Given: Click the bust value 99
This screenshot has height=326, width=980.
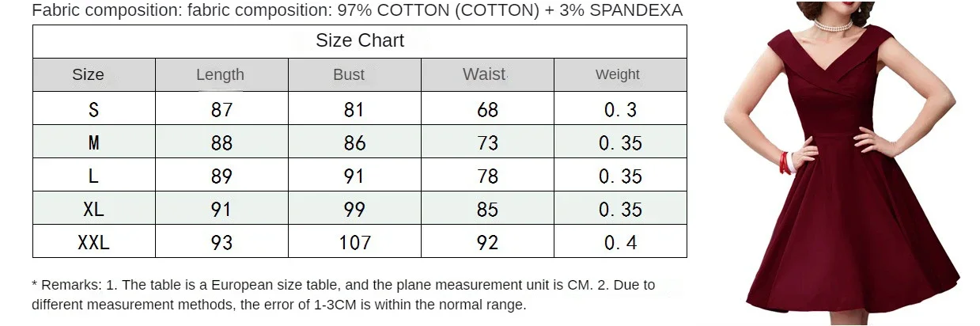Looking at the screenshot, I should [354, 210].
